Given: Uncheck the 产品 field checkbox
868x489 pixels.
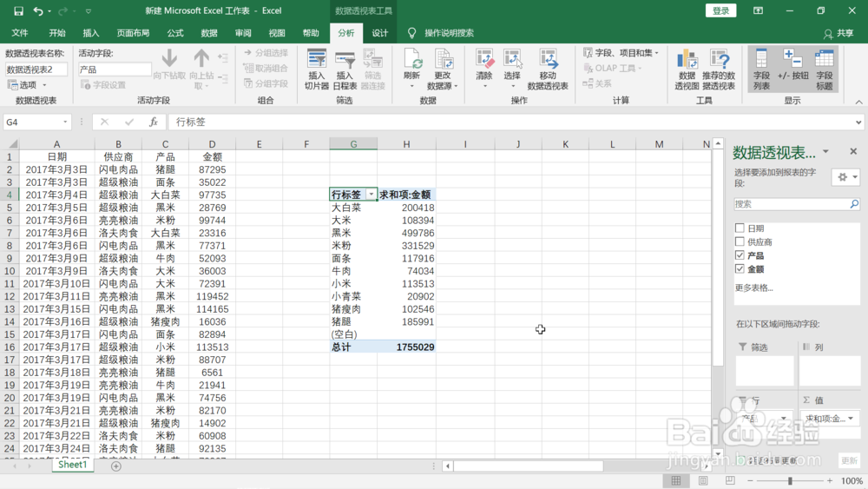Looking at the screenshot, I should [x=740, y=255].
